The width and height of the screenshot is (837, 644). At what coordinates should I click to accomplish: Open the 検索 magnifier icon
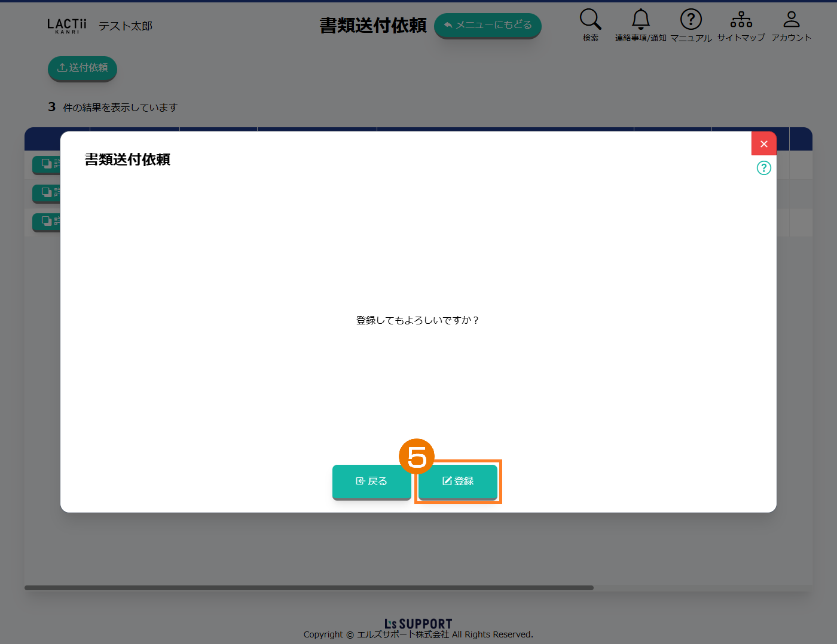coord(590,20)
